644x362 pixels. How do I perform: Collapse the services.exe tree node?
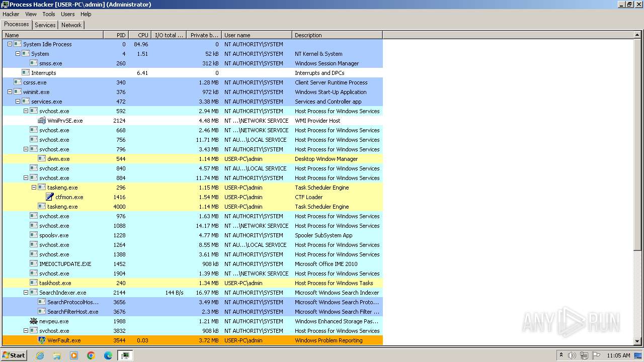18,102
